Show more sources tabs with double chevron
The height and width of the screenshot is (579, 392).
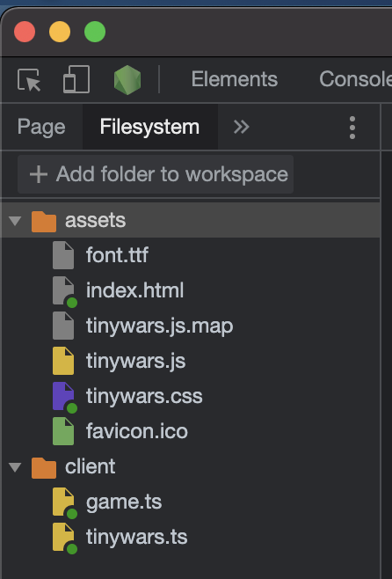pos(241,127)
